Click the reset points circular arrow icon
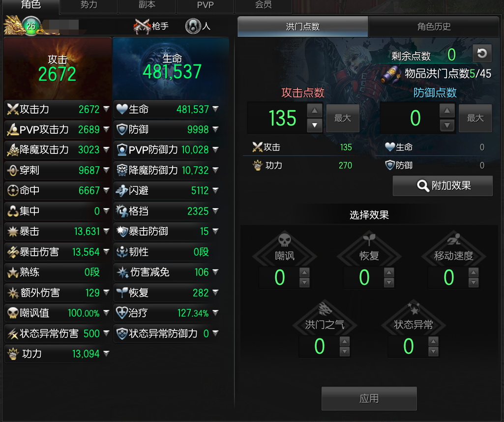Screen dimensions: 504x422 (482, 53)
